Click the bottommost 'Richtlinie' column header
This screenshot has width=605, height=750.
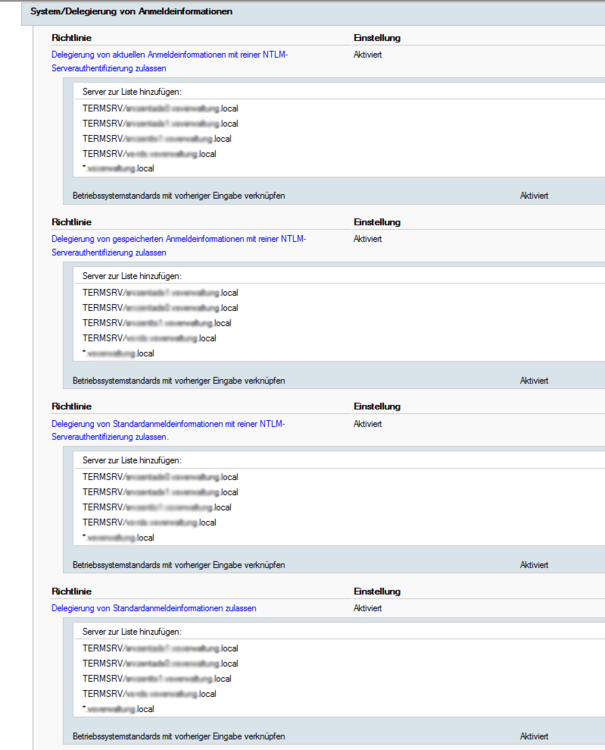coord(69,592)
